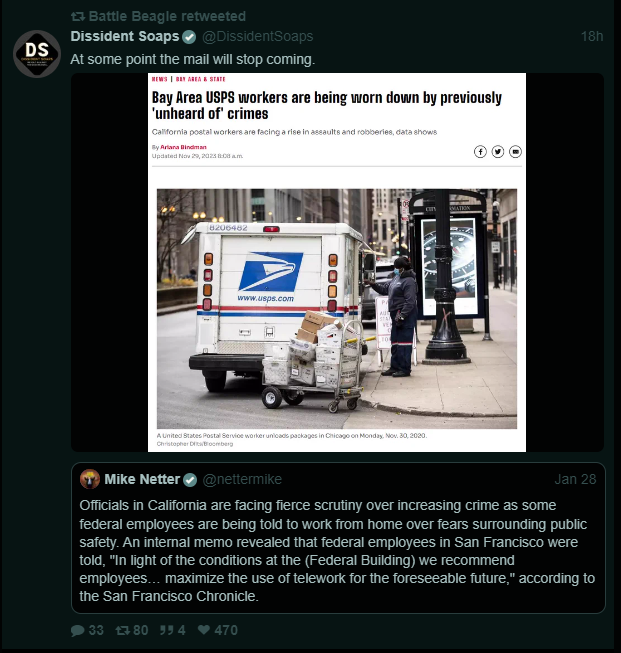Image resolution: width=621 pixels, height=653 pixels.
Task: Click the reply comment bubble icon
Action: coord(77,630)
